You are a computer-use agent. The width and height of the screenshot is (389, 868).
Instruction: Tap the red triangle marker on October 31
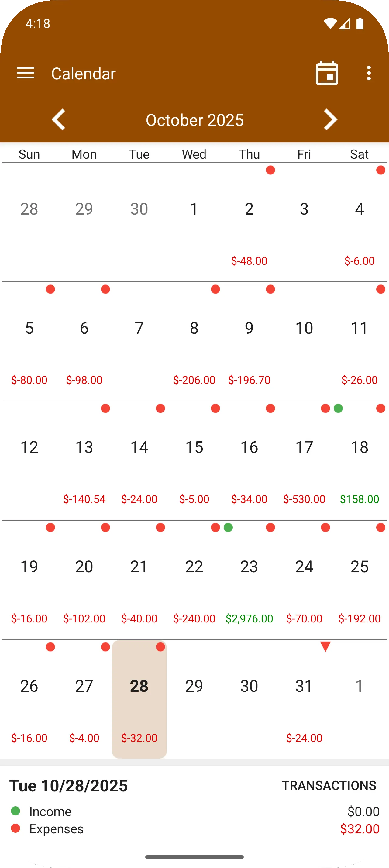pos(325,646)
